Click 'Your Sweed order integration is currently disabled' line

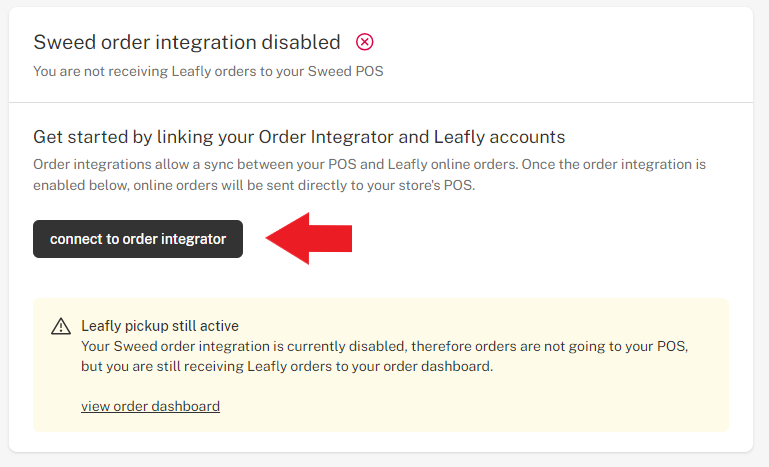384,346
